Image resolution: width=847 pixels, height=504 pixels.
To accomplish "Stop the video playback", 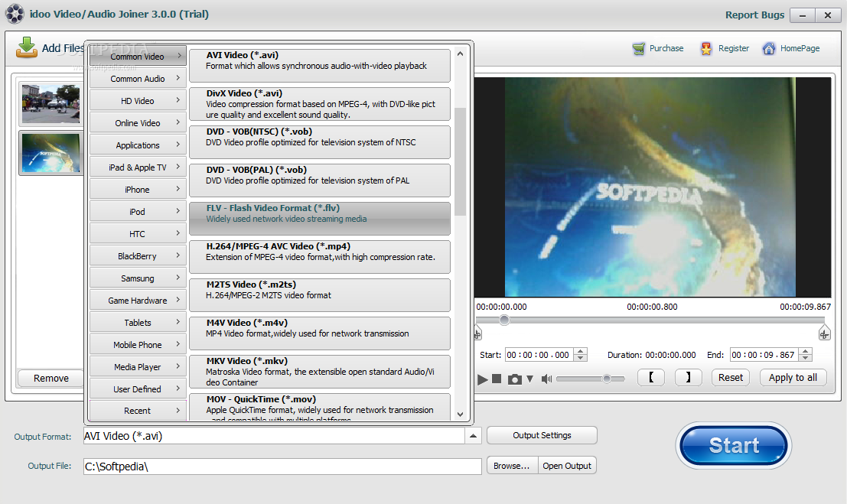I will [x=497, y=379].
